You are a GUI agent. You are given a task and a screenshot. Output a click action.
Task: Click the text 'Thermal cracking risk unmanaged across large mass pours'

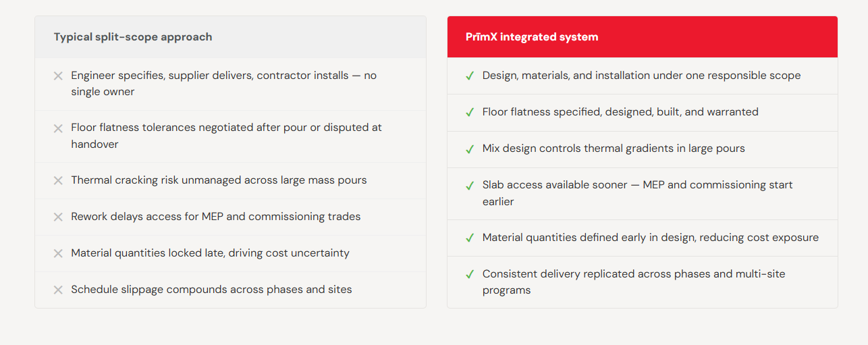tap(219, 180)
